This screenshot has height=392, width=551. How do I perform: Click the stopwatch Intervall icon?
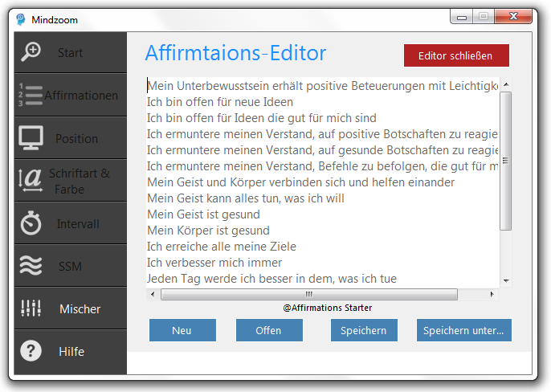pyautogui.click(x=31, y=223)
